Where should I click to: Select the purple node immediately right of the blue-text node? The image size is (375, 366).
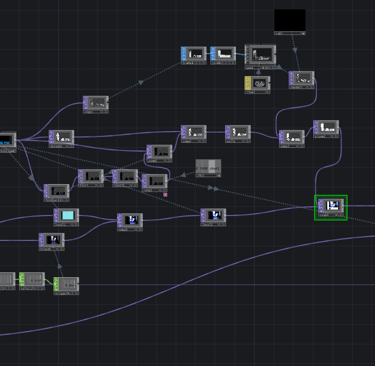61,139
